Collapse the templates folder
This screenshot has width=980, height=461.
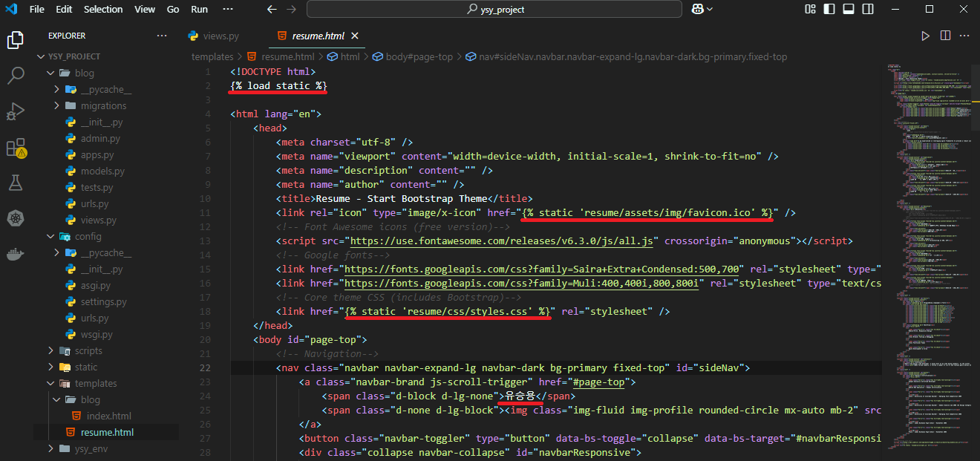pos(50,383)
